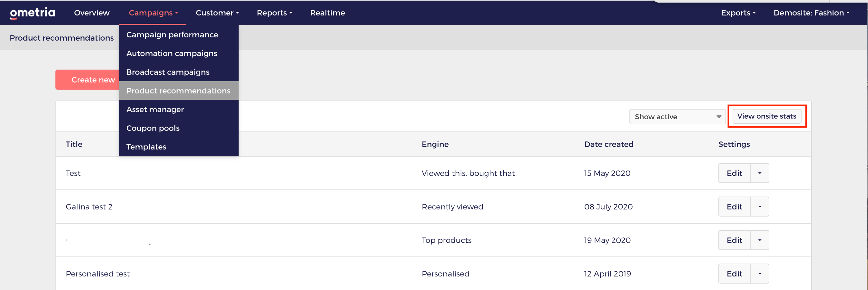Open Asset manager from the Campaigns menu
868x290 pixels.
click(x=179, y=110)
